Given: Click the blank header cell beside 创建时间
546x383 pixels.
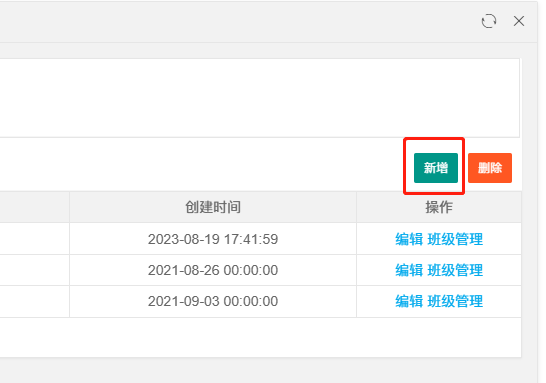Looking at the screenshot, I should pos(34,207).
